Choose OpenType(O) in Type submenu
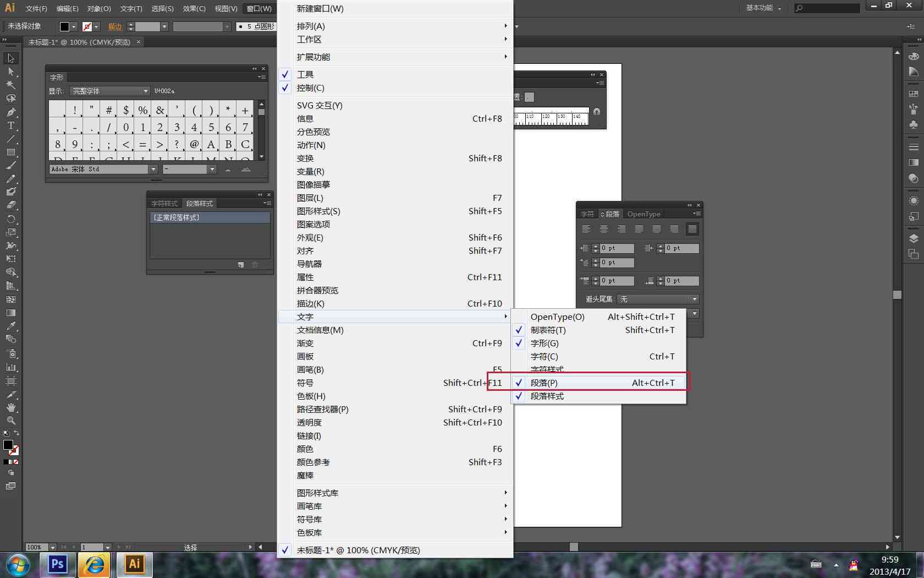The image size is (924, 578). (598, 317)
